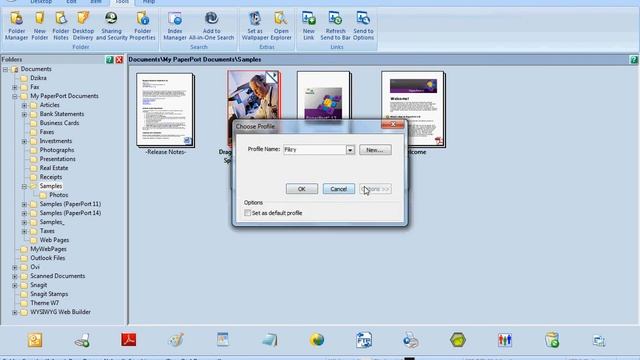Image resolution: width=640 pixels, height=360 pixels.
Task: Click the FTP icon in Send To bar
Action: coord(364,340)
